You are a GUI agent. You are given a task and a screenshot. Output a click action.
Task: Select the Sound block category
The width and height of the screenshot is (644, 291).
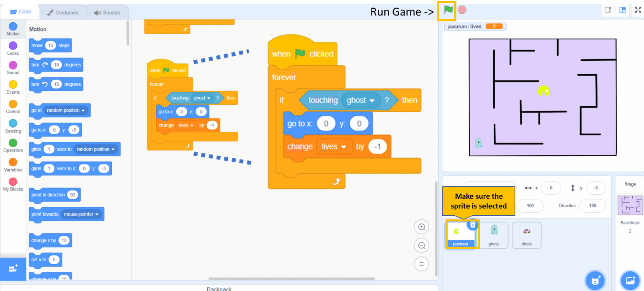(x=13, y=68)
